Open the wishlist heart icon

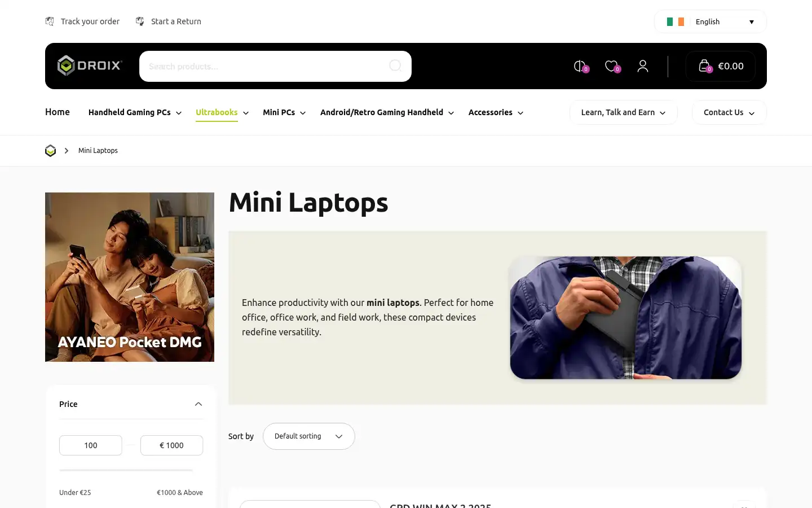pos(612,66)
